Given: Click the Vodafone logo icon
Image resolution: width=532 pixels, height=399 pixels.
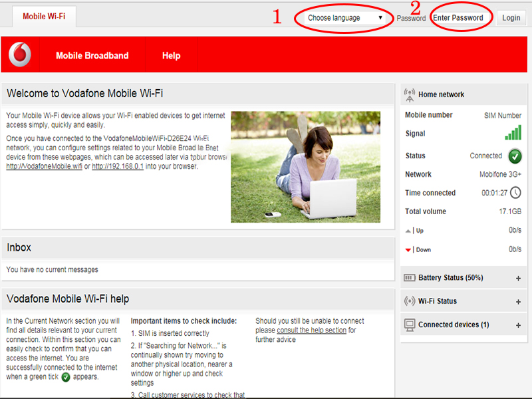Looking at the screenshot, I should coord(20,55).
